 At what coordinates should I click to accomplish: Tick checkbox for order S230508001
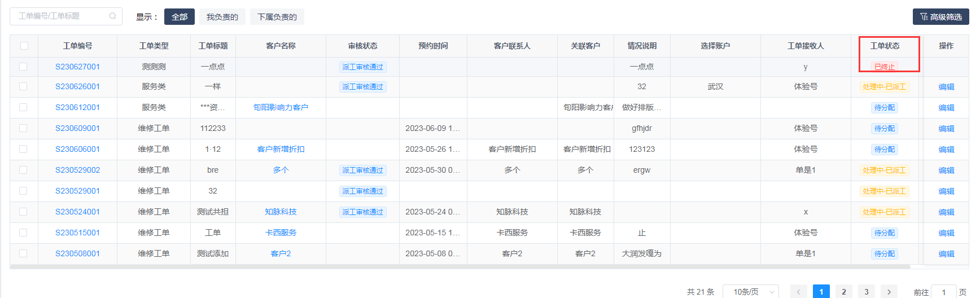click(23, 253)
